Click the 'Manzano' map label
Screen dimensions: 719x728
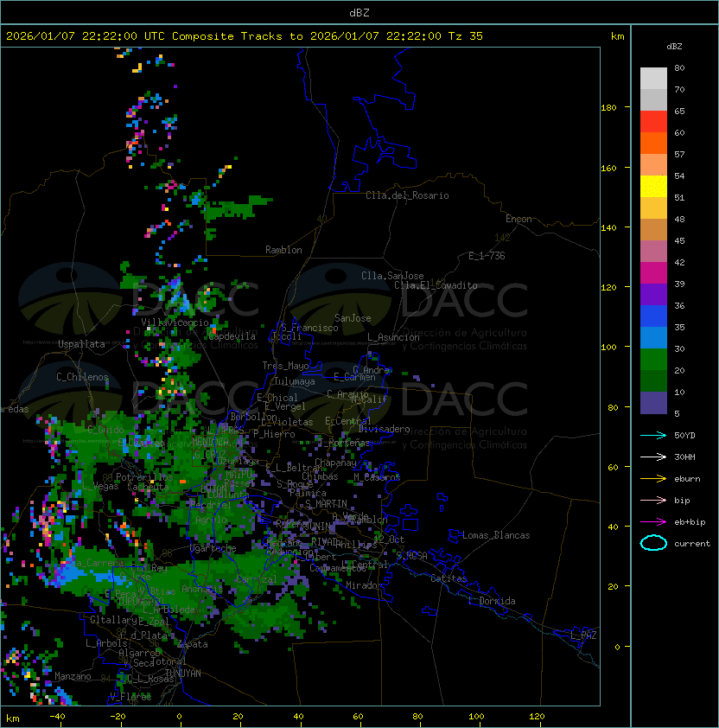[x=73, y=676]
